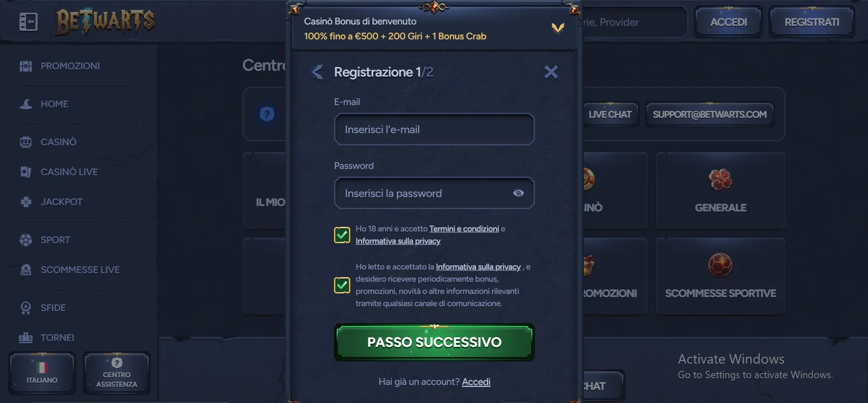Go to Home via wizard hat icon
This screenshot has height=403, width=868.
pos(26,104)
